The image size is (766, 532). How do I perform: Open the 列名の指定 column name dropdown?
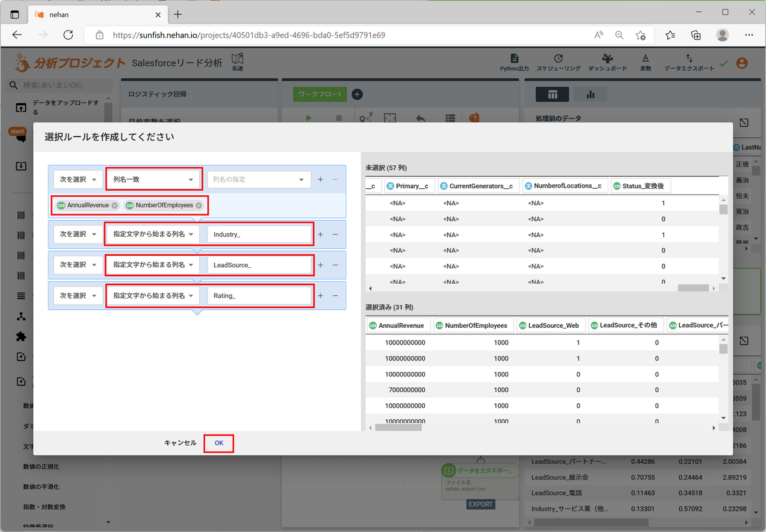(x=259, y=179)
